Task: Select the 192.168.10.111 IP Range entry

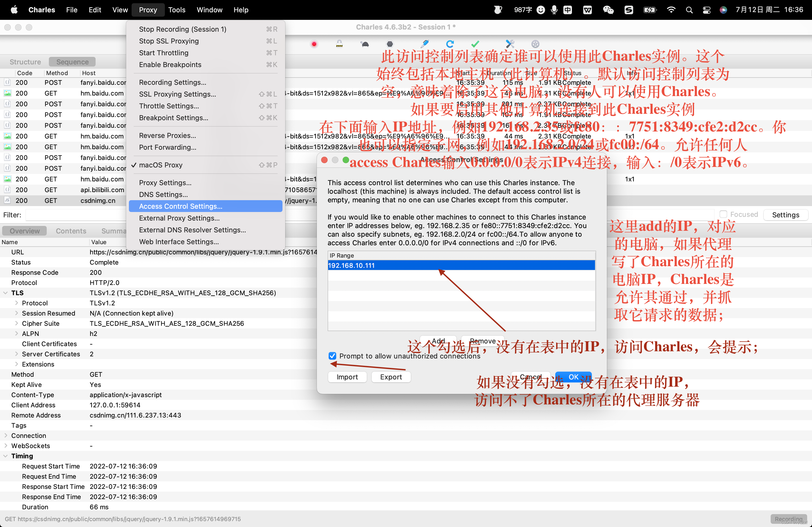Action: point(461,265)
